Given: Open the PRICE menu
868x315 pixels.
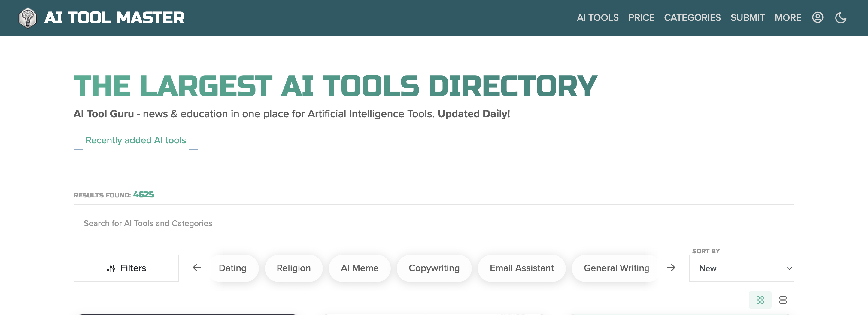Looking at the screenshot, I should (641, 17).
